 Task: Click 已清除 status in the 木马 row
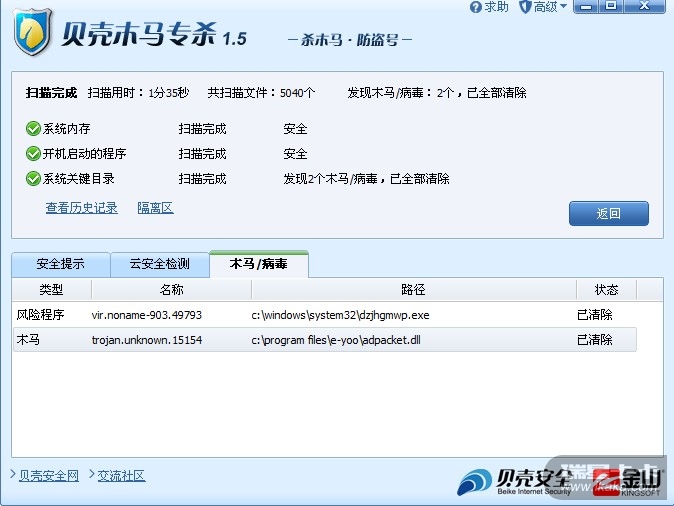(595, 340)
